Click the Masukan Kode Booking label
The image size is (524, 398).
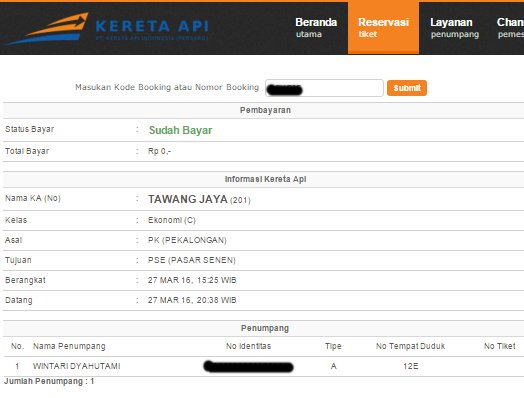click(167, 87)
